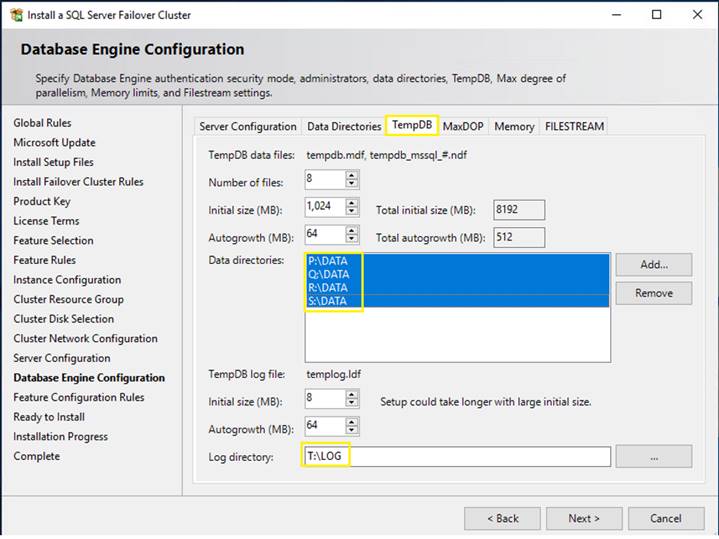The width and height of the screenshot is (719, 539).
Task: Click the Total autogrowth field
Action: click(519, 237)
